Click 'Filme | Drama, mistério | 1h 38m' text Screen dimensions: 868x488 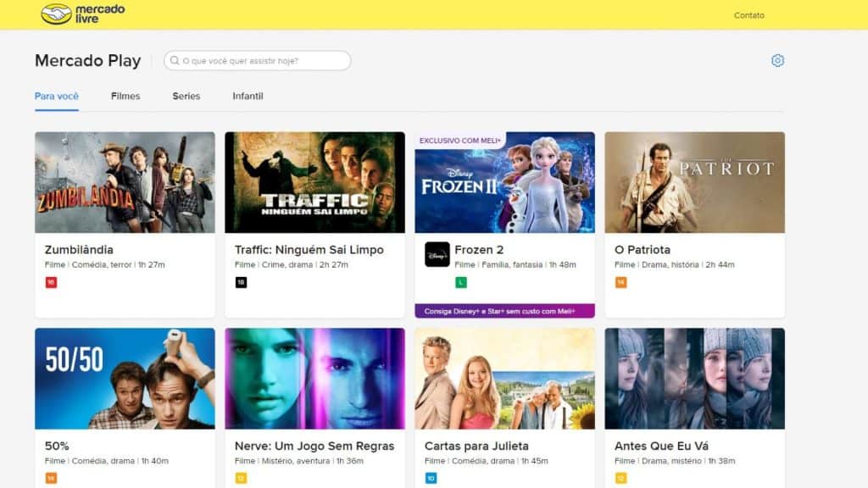click(x=675, y=461)
